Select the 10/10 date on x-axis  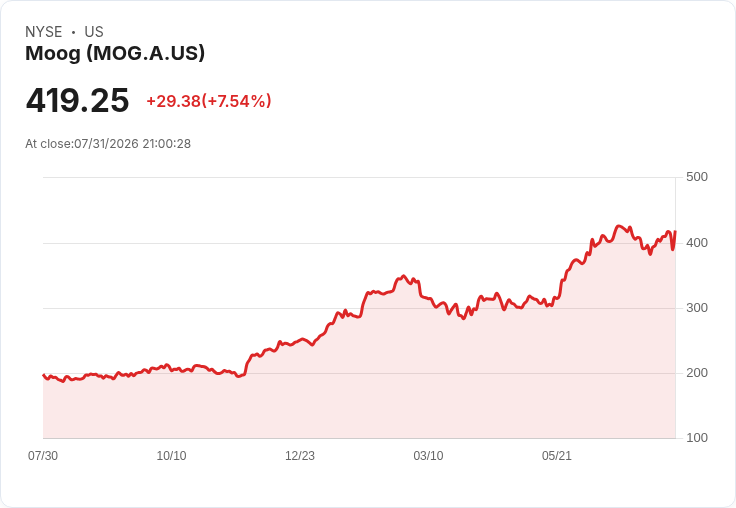171,455
